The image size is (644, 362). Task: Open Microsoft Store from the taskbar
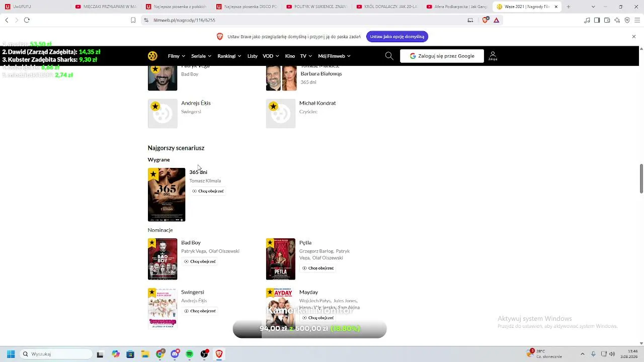coord(130,354)
